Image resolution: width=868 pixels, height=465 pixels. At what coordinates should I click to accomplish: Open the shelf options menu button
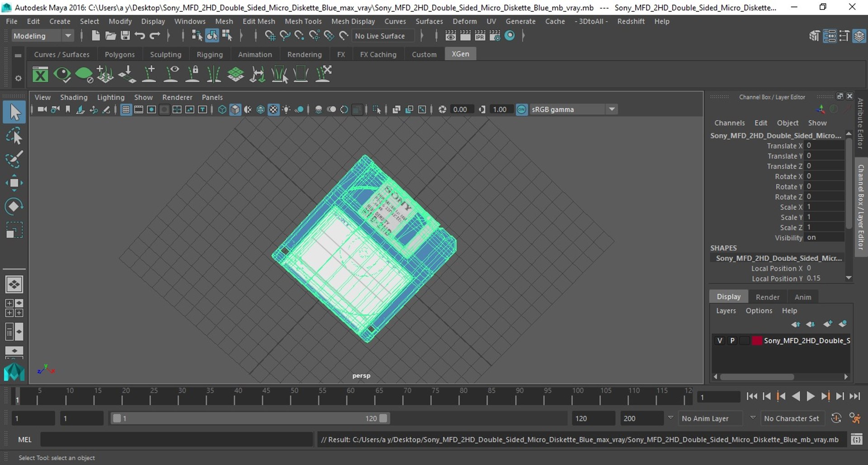click(x=18, y=56)
